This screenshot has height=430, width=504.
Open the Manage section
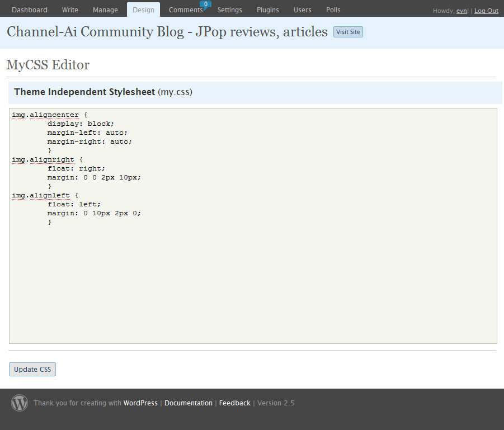(x=105, y=10)
